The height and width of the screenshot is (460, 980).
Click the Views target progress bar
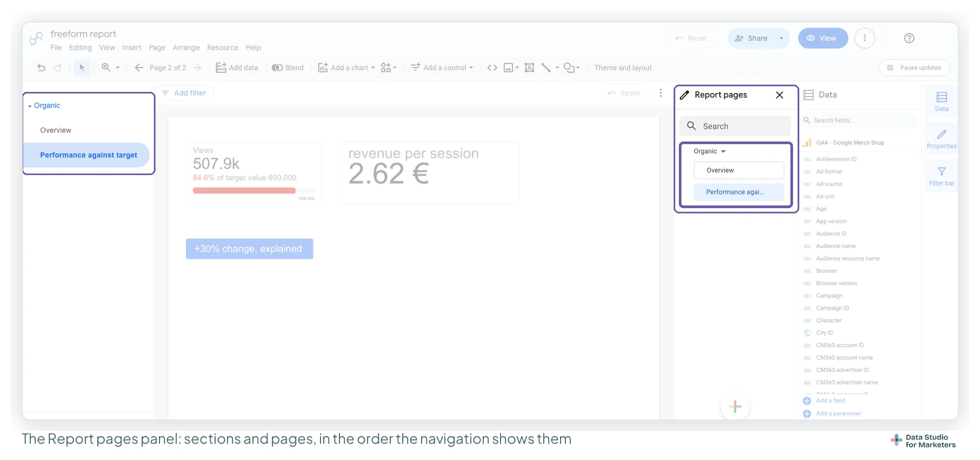click(x=254, y=190)
